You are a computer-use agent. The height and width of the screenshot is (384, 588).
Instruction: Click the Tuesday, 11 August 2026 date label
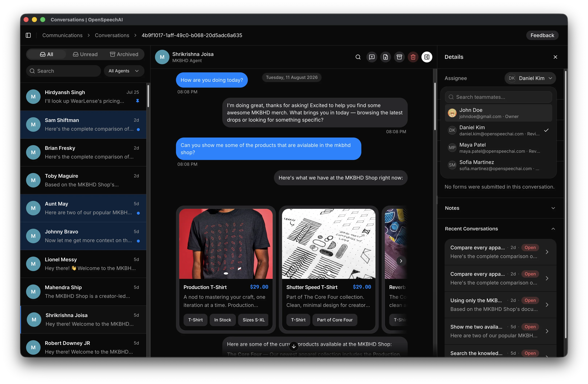[291, 77]
